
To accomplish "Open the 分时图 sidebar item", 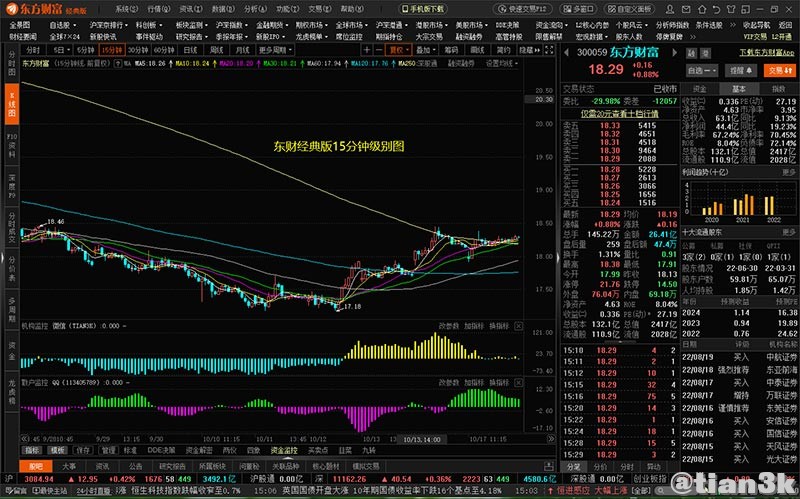I will click(12, 63).
